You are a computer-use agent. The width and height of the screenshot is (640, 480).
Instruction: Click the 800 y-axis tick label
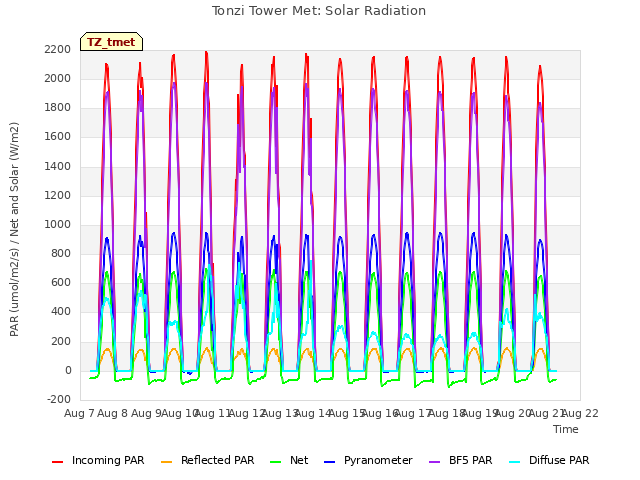click(61, 253)
